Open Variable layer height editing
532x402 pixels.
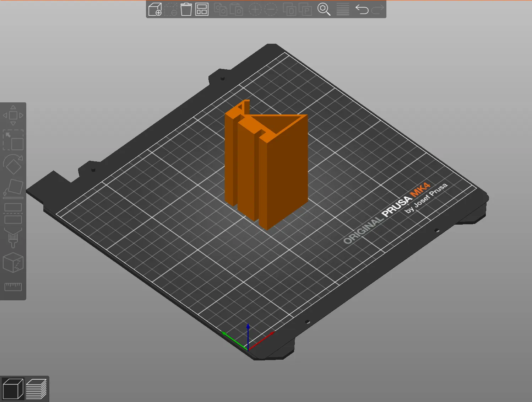click(x=343, y=9)
